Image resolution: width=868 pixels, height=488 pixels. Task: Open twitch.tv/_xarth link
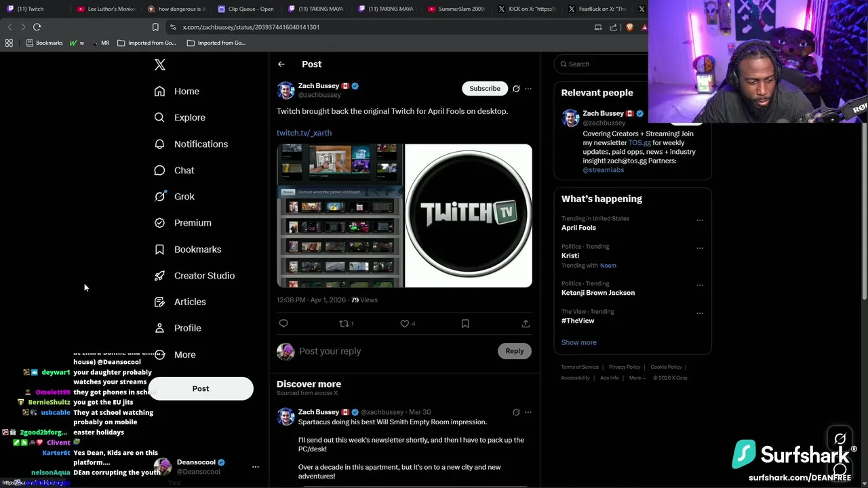(x=304, y=133)
